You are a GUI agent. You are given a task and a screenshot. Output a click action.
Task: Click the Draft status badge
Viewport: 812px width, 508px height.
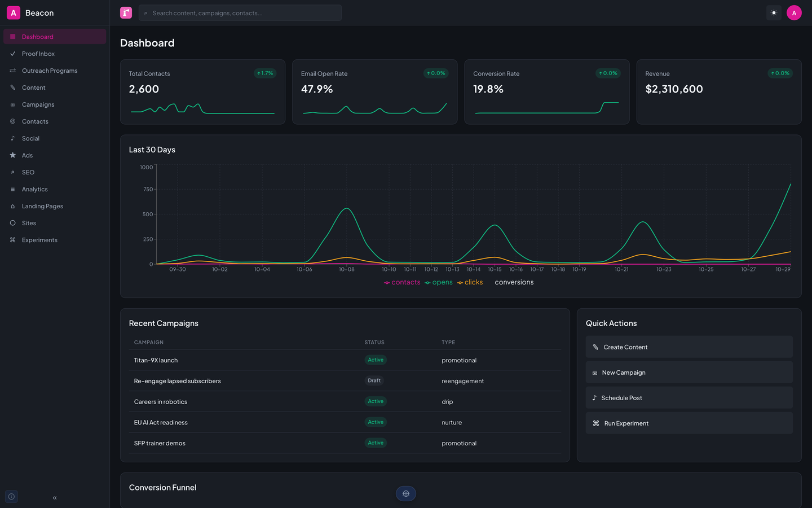click(374, 380)
